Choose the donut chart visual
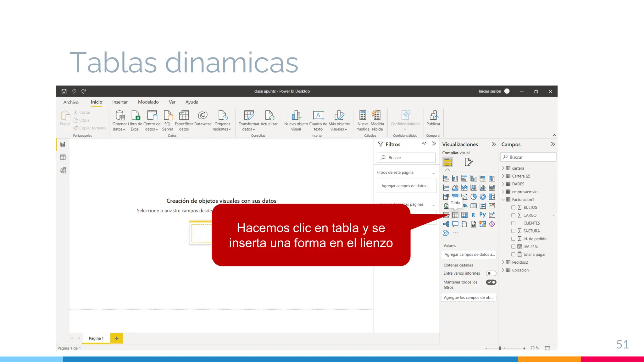644x362 pixels. point(482,197)
